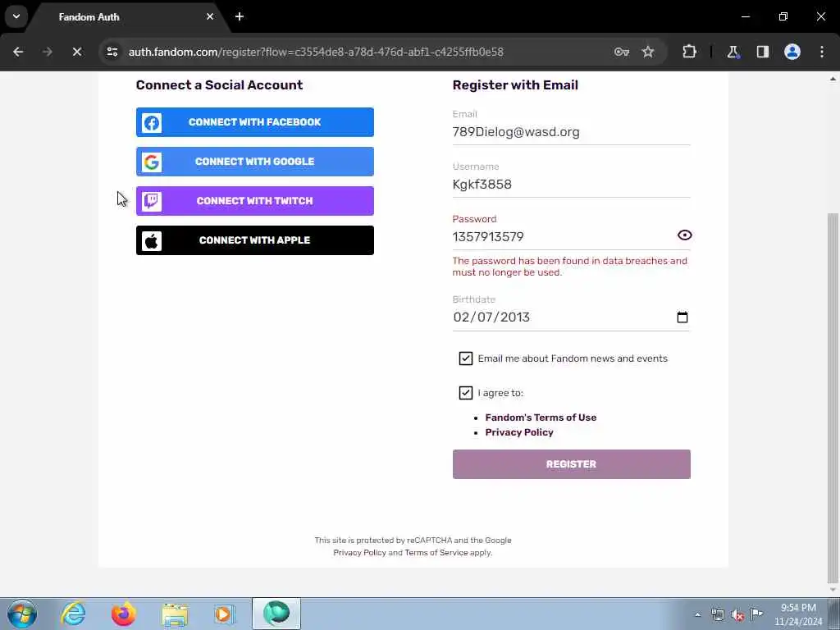Click the Connect a Social Account heading
The image size is (840, 630).
(x=219, y=84)
